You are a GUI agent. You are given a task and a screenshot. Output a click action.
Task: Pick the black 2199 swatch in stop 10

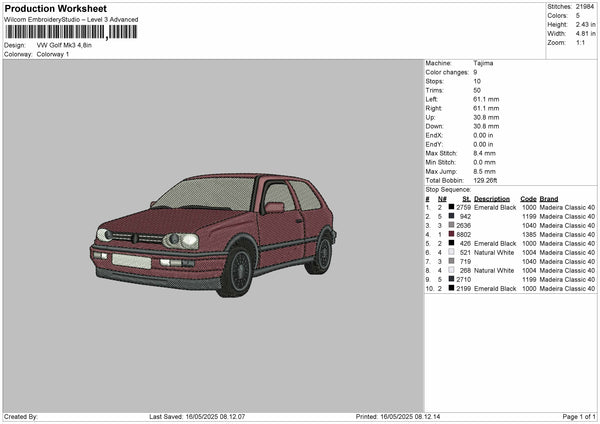click(452, 288)
